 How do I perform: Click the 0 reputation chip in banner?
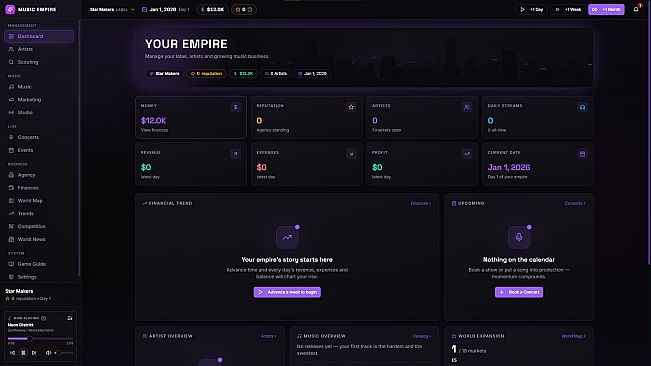click(206, 73)
